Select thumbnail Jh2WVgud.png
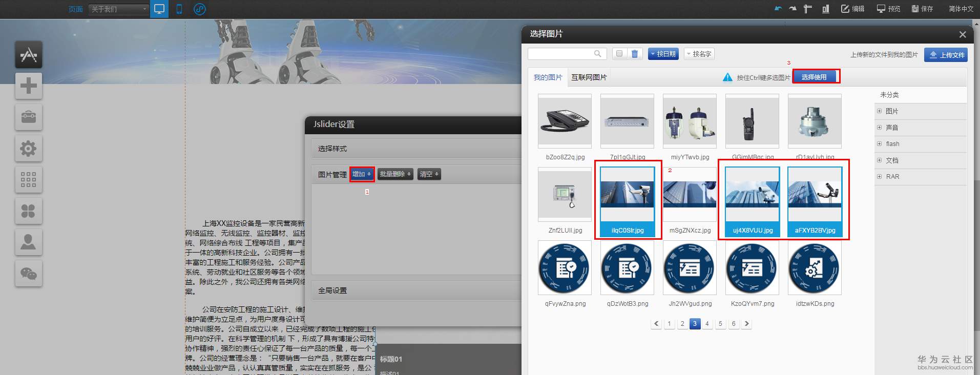 point(690,268)
